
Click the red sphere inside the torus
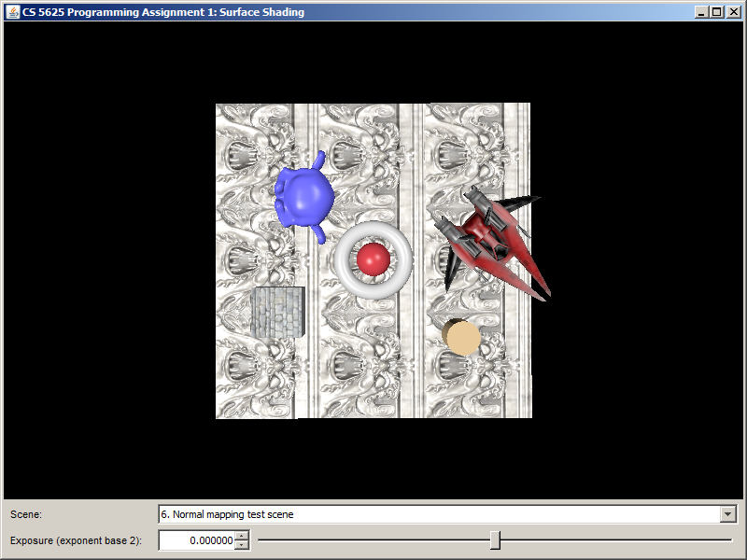pos(373,259)
